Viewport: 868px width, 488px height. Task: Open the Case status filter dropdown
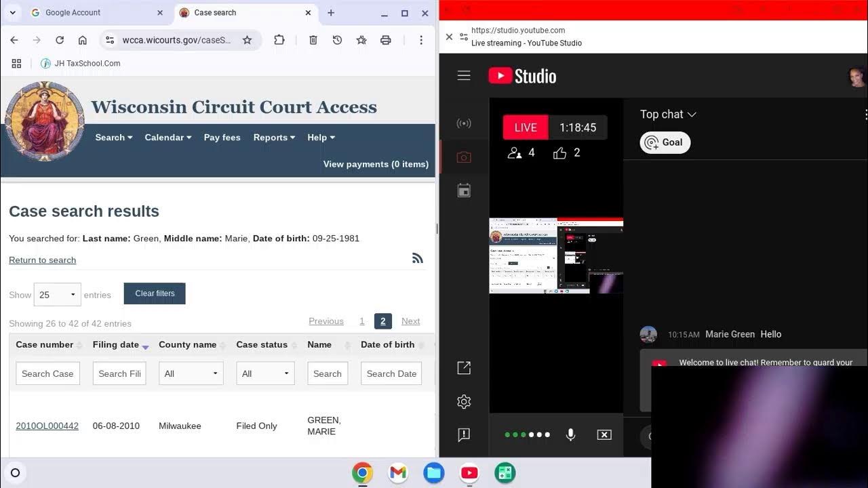266,373
